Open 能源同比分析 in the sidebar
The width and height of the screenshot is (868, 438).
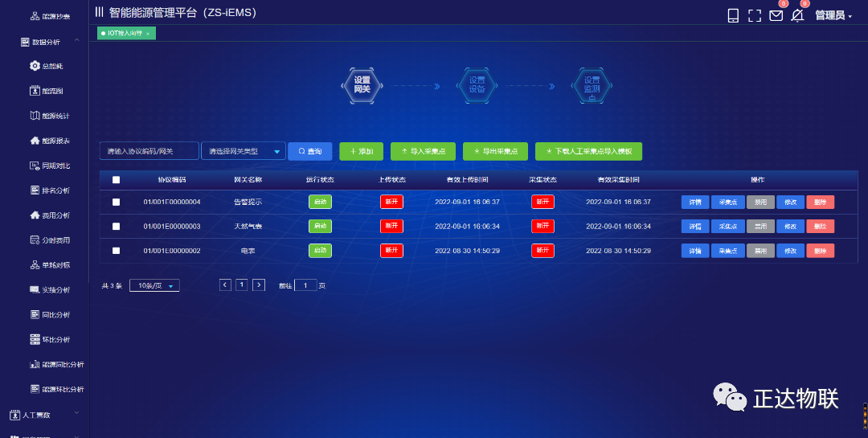point(57,364)
